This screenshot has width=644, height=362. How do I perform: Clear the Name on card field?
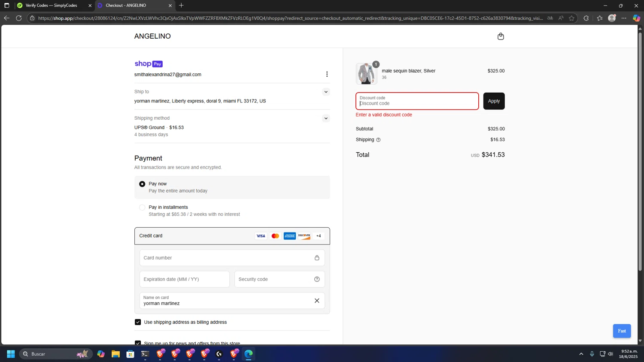coord(317,301)
